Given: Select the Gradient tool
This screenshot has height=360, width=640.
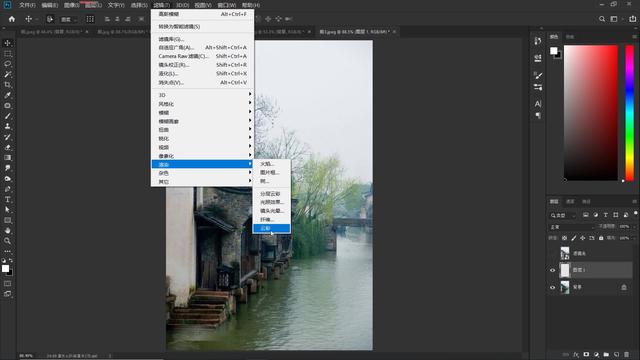Looking at the screenshot, I should pos(7,158).
